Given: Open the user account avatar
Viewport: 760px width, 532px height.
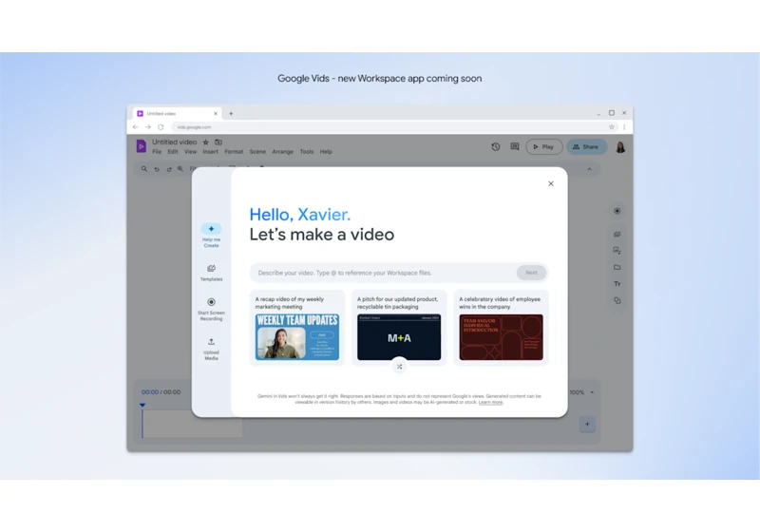Looking at the screenshot, I should 620,147.
